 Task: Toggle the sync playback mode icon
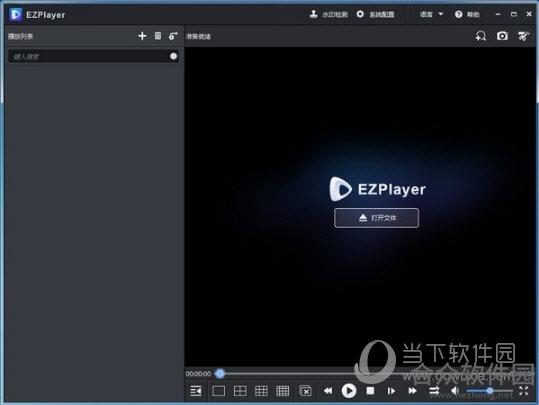click(x=434, y=391)
